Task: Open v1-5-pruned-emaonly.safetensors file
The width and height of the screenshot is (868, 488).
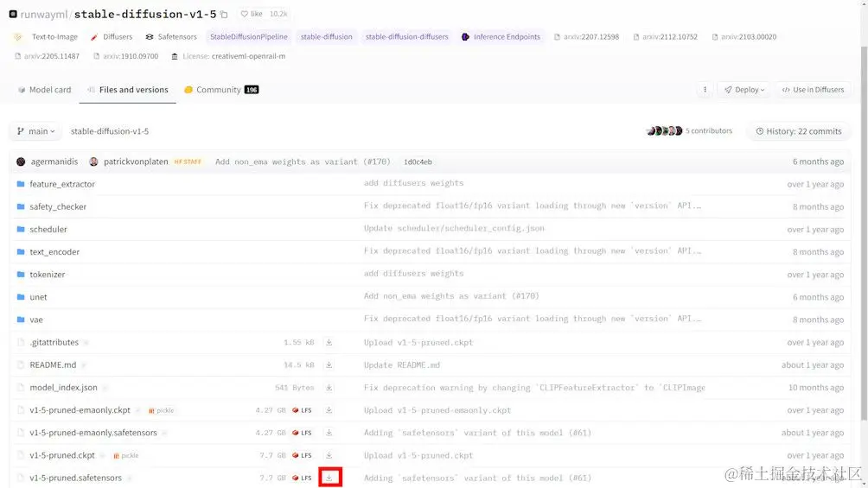Action: click(x=93, y=433)
